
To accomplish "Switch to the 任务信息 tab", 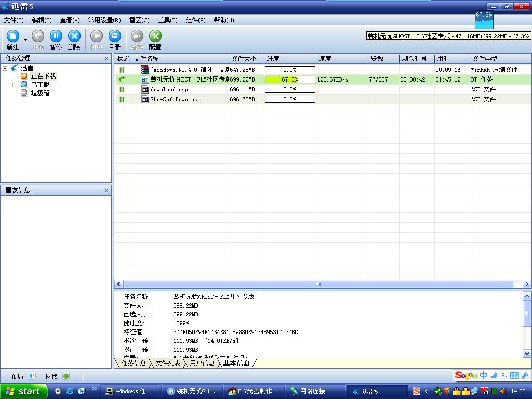I will coord(134,363).
